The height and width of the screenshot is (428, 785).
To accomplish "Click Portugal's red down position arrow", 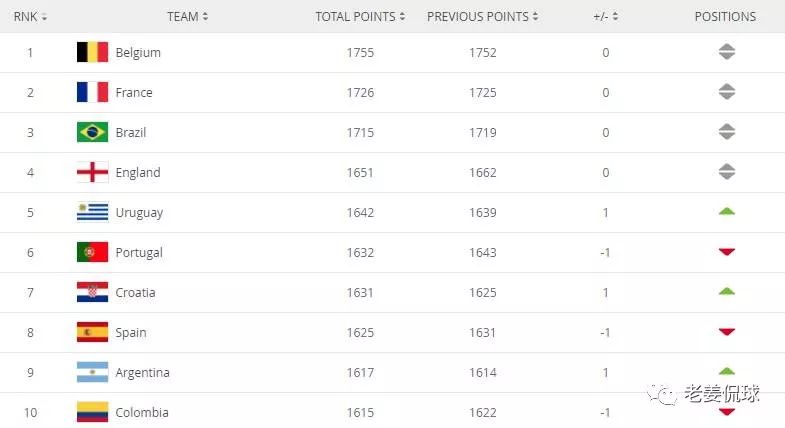I will [x=726, y=252].
